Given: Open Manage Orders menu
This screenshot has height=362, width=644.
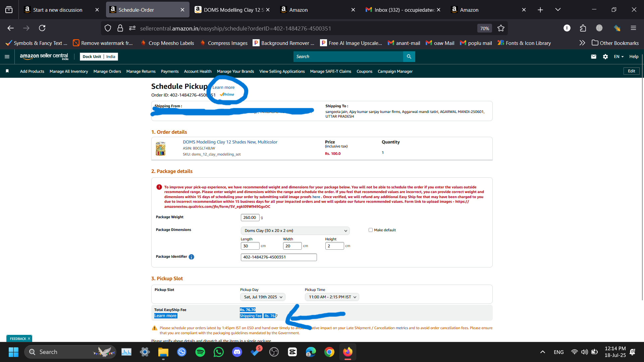Looking at the screenshot, I should (107, 71).
